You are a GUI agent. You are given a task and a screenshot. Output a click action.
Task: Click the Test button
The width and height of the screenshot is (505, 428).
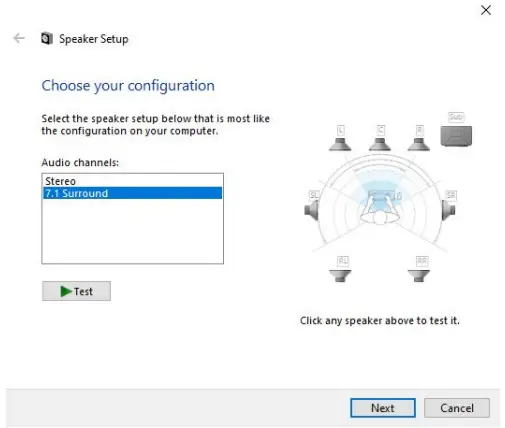(x=76, y=291)
